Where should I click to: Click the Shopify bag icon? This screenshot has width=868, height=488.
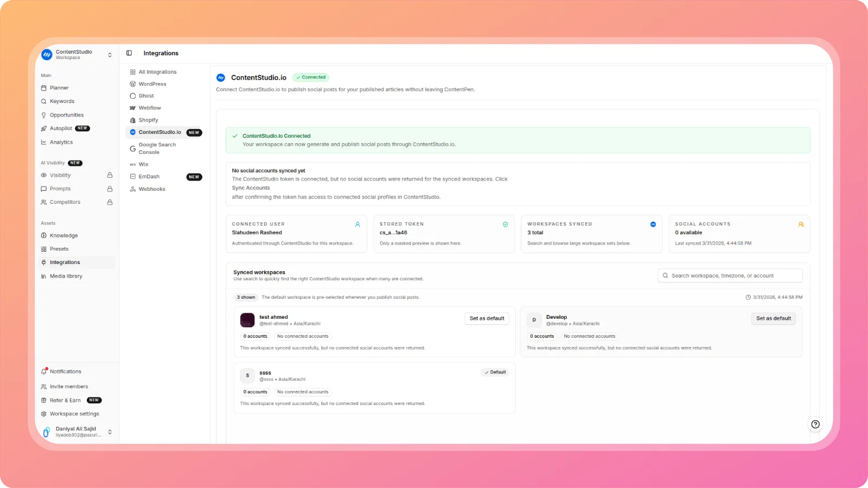pyautogui.click(x=133, y=120)
